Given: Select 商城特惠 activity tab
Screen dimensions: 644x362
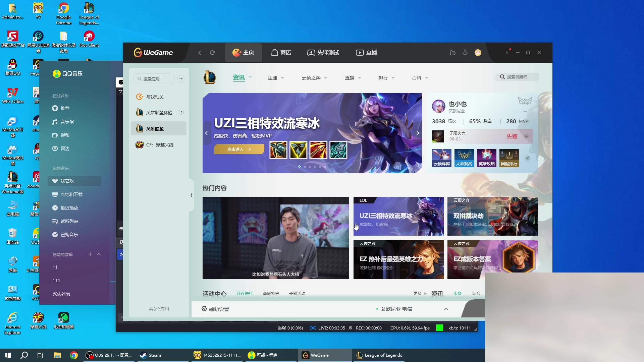Looking at the screenshot, I should point(271,293).
